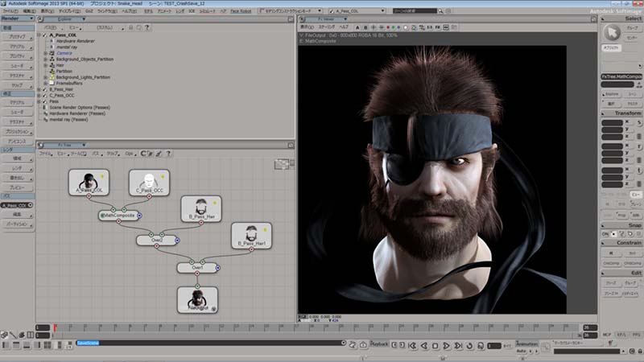Toggle Snap ON button
644x362 pixels.
click(605, 234)
